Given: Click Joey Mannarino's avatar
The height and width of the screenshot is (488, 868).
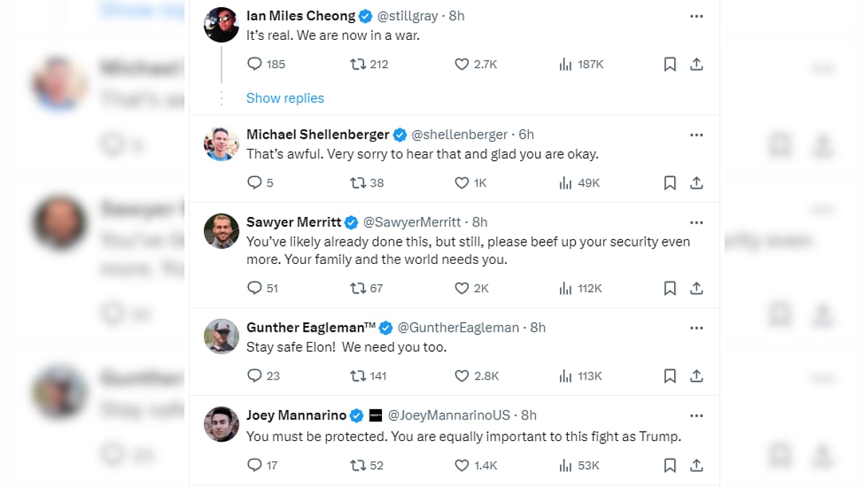Looking at the screenshot, I should click(221, 424).
